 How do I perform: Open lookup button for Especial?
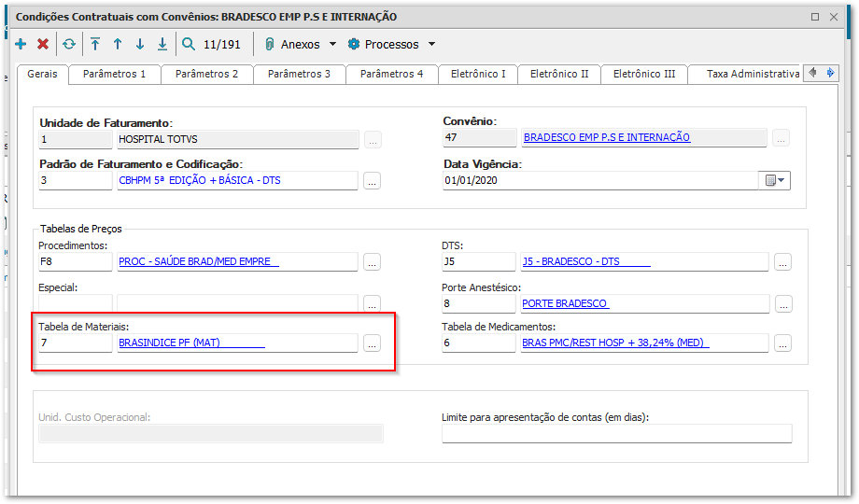pyautogui.click(x=372, y=304)
